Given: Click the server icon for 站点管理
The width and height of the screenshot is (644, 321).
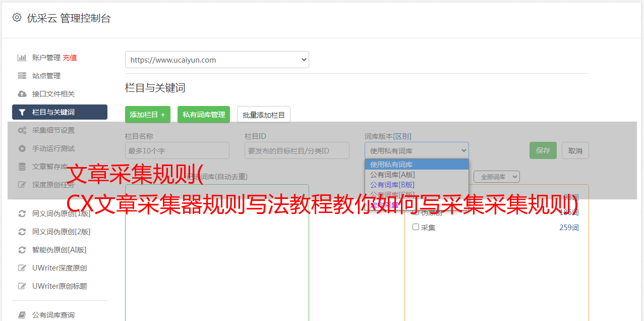Looking at the screenshot, I should click(22, 76).
